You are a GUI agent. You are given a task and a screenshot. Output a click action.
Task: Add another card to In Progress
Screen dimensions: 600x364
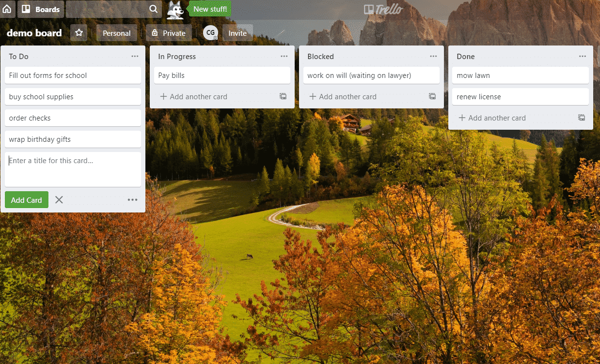click(x=194, y=97)
